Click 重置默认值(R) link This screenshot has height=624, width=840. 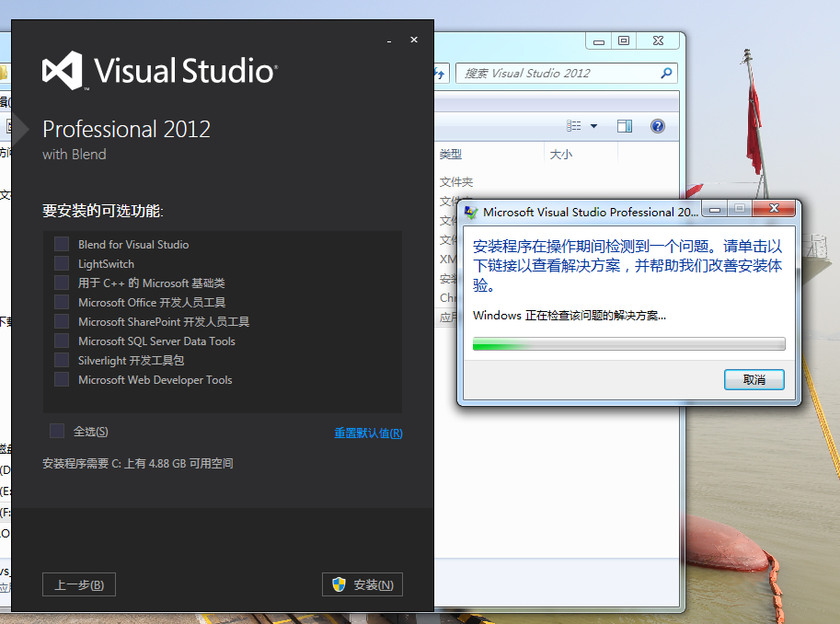(x=369, y=433)
